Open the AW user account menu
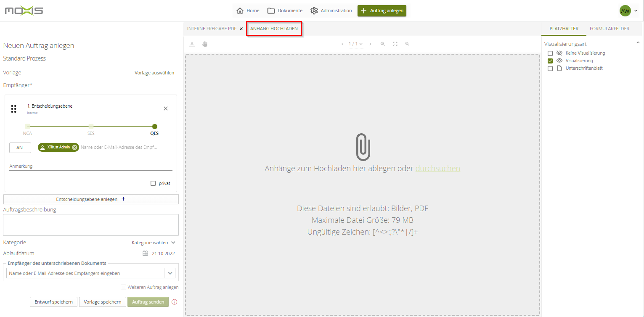The height and width of the screenshot is (317, 644). tap(628, 11)
